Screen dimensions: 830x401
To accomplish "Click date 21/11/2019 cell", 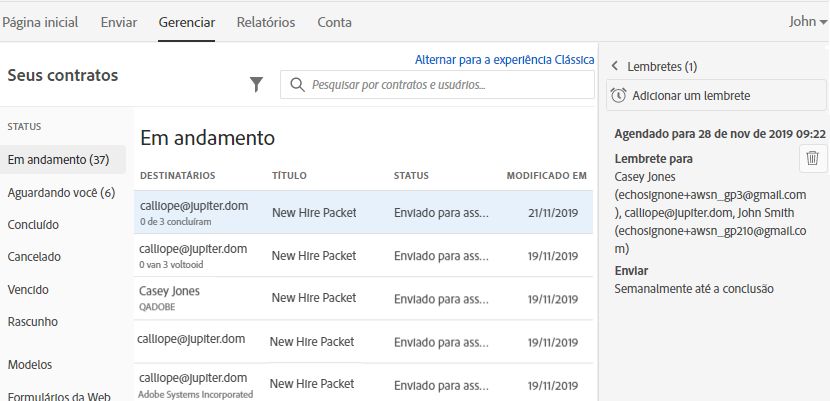I will [x=553, y=213].
